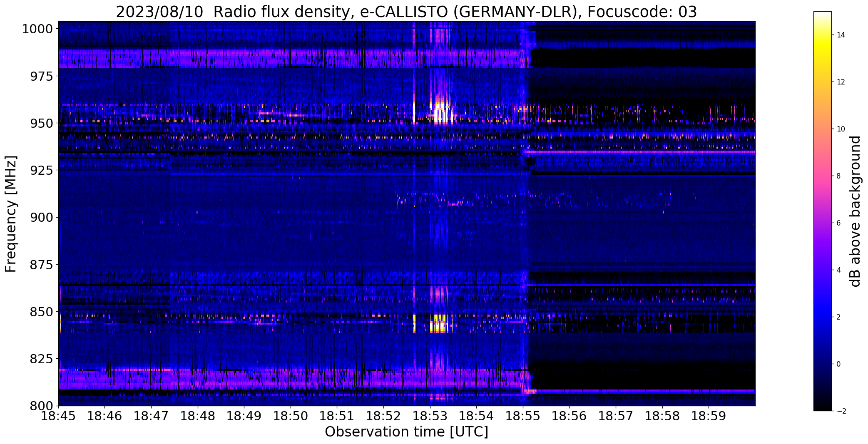Click the colorbar tick label 4

pyautogui.click(x=839, y=270)
